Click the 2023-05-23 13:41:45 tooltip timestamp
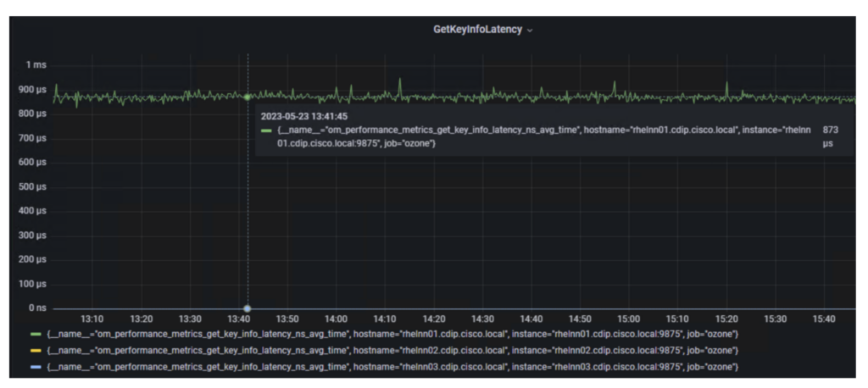Image resolution: width=868 pixels, height=388 pixels. click(x=305, y=116)
